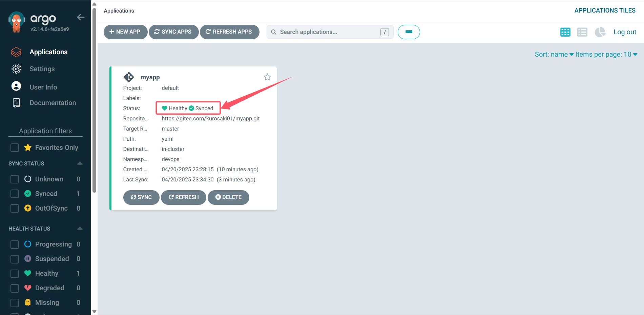
Task: Collapse the HEALTH STATUS filter section
Action: tap(80, 229)
